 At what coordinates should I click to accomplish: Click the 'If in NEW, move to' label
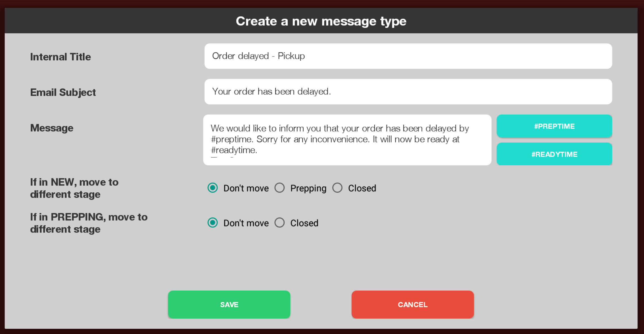coord(74,182)
